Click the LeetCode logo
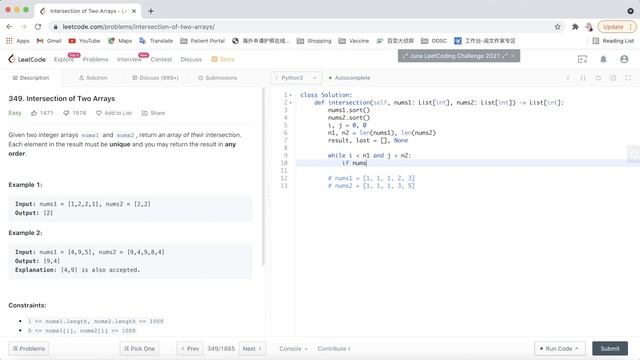 pyautogui.click(x=27, y=59)
